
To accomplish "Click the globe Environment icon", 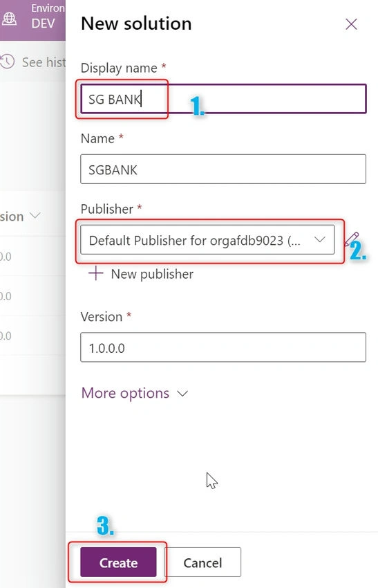I will [x=9, y=17].
